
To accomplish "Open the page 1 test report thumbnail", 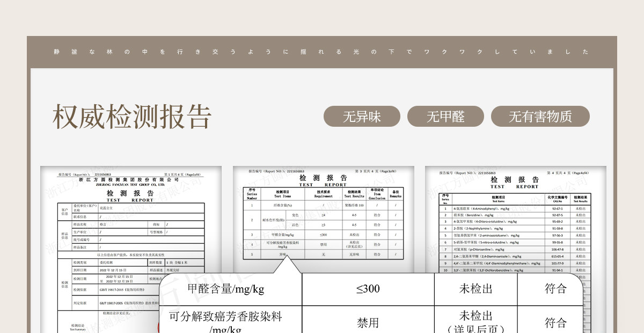I will [x=131, y=249].
